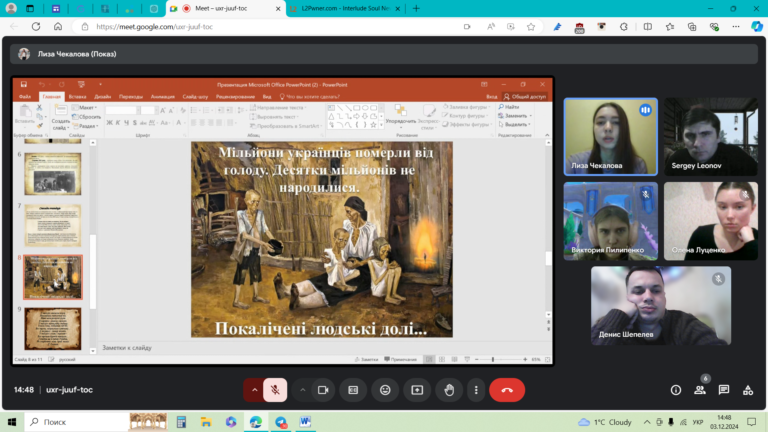Unmute the microphone in Meet
768x432 pixels.
(x=275, y=390)
